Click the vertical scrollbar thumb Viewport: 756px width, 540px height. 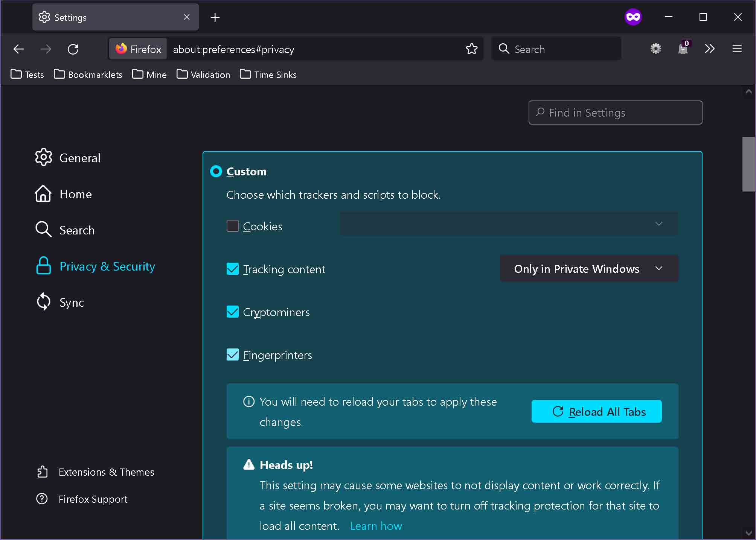point(748,164)
